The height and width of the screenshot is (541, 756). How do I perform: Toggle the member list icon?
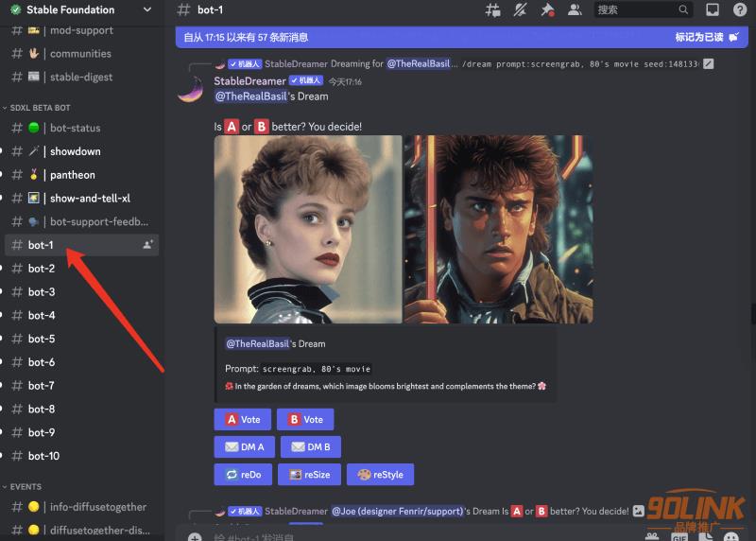click(x=575, y=9)
